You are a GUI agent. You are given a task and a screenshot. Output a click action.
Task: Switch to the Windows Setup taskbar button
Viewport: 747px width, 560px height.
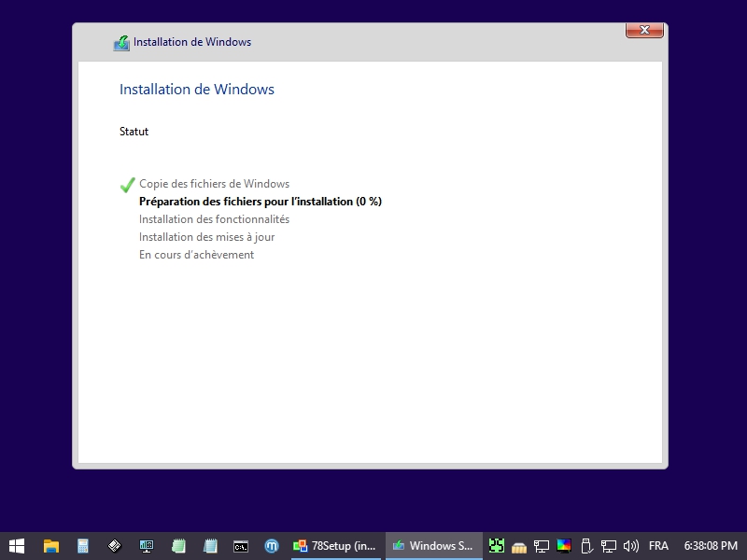(x=434, y=546)
